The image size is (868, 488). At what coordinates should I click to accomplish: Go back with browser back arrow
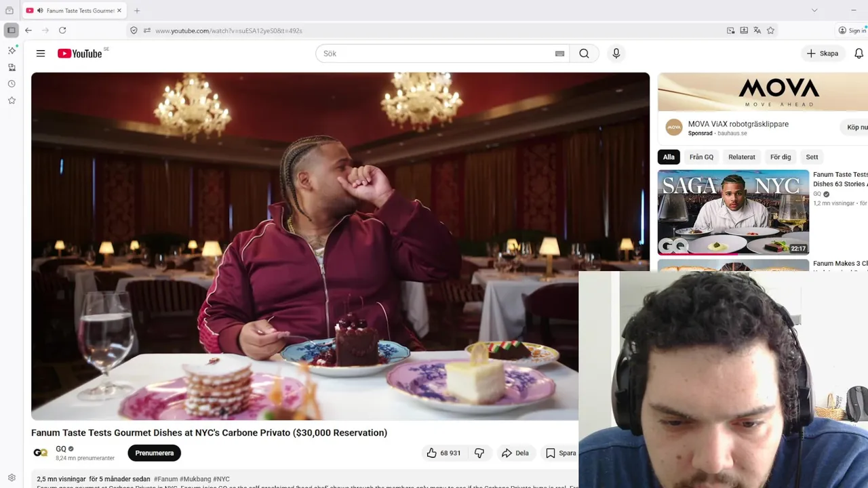tap(28, 30)
